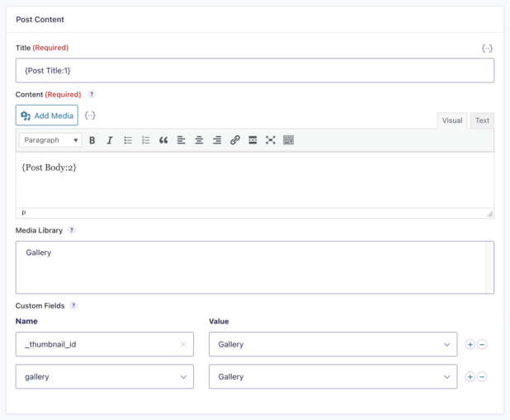Screen dimensions: 510x420
Task: Clear the _thumbnail_id custom field name
Action: pos(183,345)
